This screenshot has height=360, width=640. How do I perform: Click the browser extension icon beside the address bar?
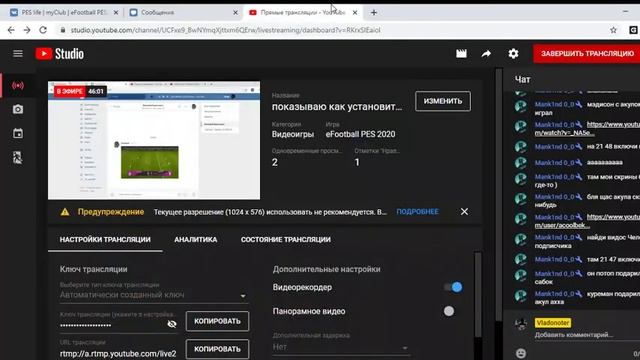pyautogui.click(x=633, y=30)
